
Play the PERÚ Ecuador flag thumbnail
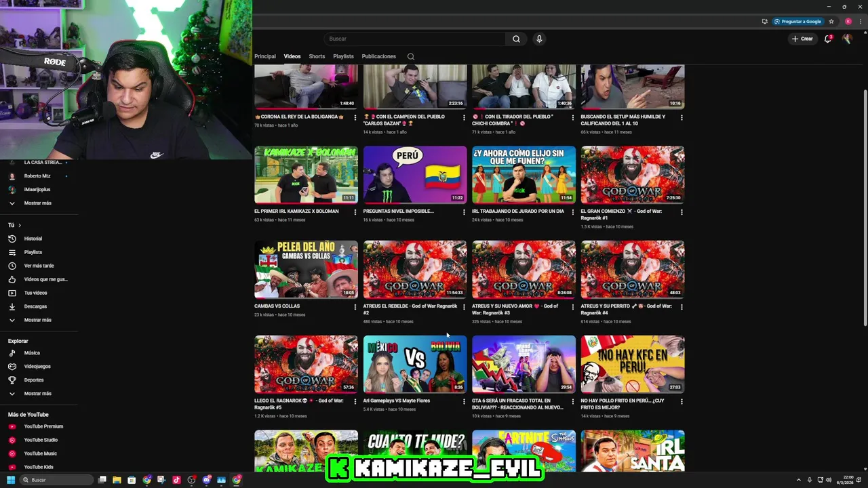click(x=415, y=174)
